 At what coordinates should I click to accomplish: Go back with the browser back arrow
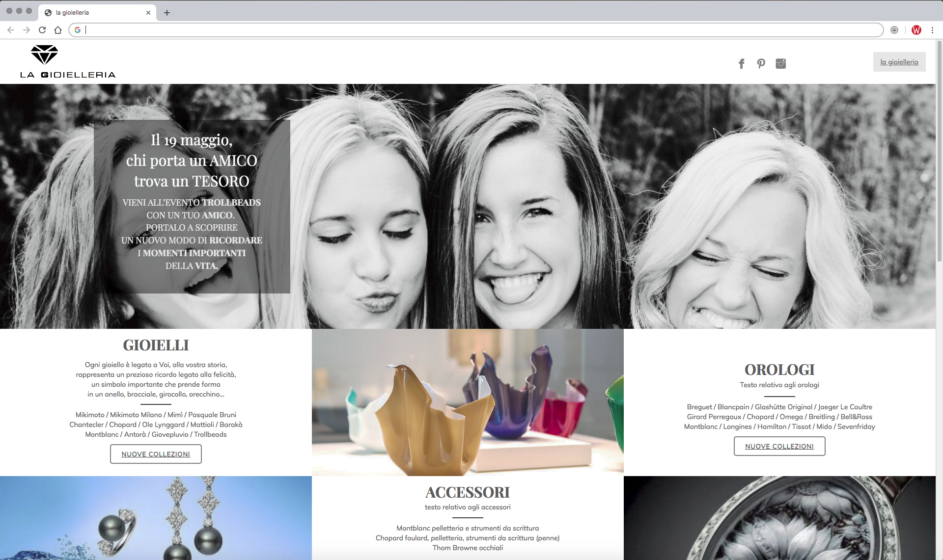coord(11,30)
